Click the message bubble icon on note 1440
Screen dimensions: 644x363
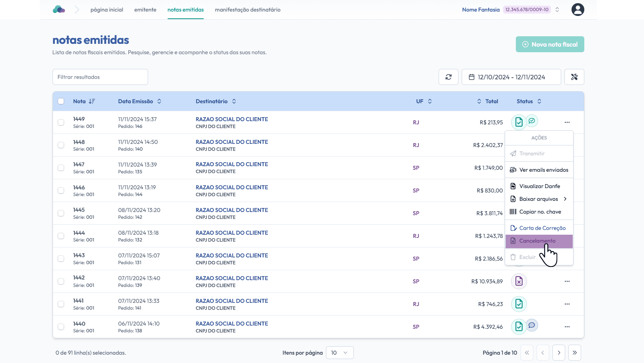click(x=532, y=325)
